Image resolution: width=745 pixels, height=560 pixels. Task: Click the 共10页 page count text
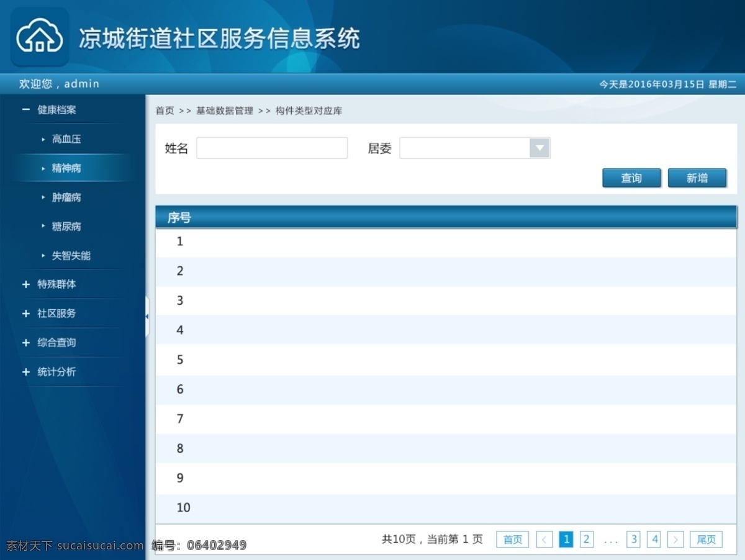coord(399,540)
